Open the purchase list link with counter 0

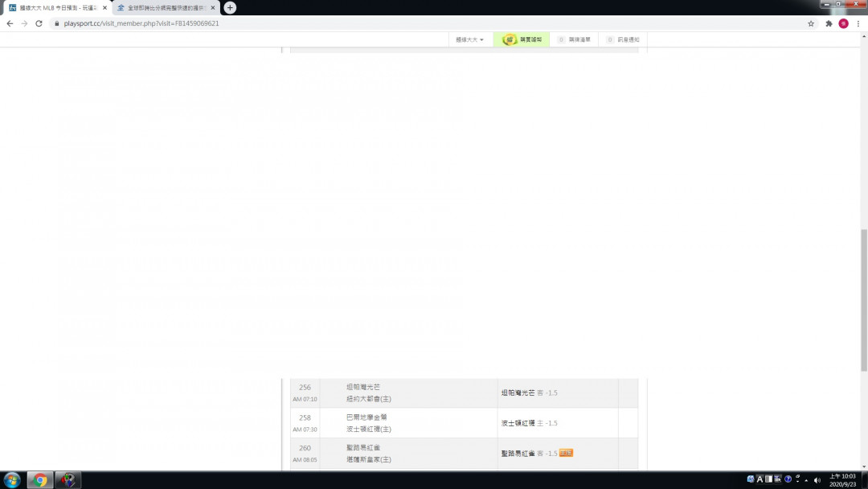coord(574,39)
